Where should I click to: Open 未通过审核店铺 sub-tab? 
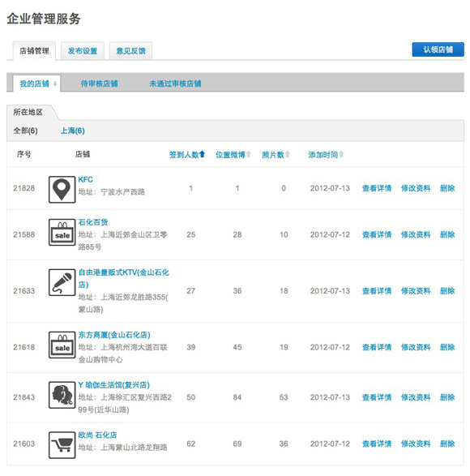coord(175,84)
